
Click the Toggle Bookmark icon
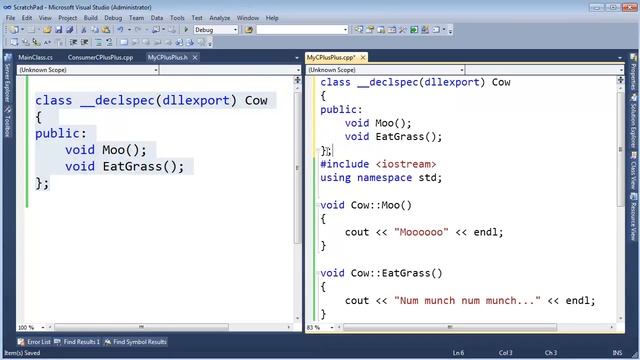pos(124,42)
